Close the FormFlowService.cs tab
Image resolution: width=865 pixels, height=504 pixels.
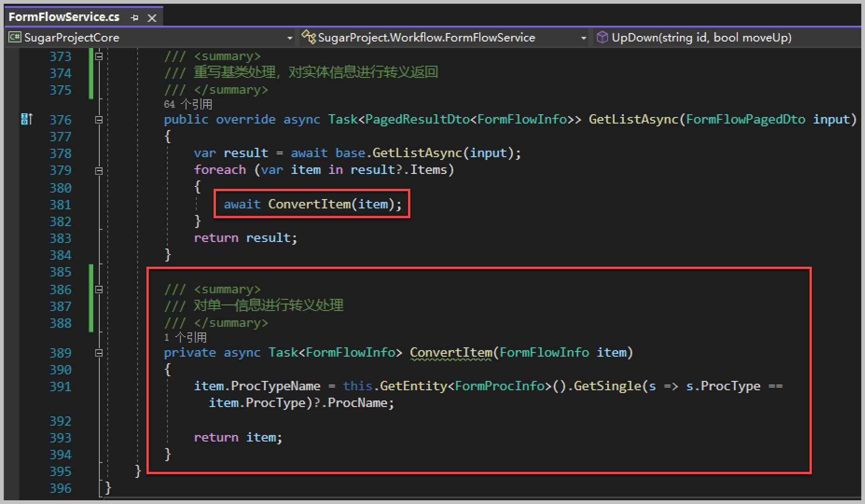[152, 18]
